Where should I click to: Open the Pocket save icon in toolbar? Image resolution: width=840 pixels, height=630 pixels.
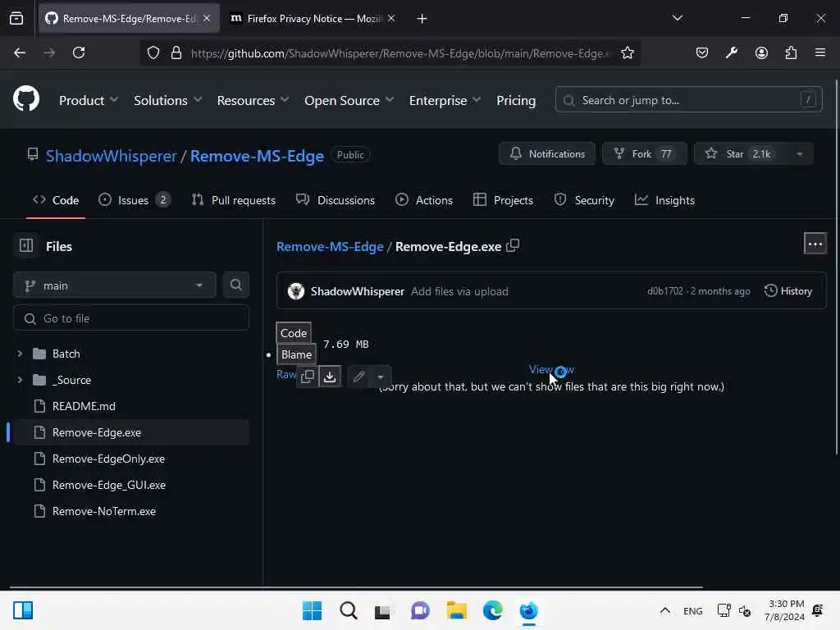point(702,52)
